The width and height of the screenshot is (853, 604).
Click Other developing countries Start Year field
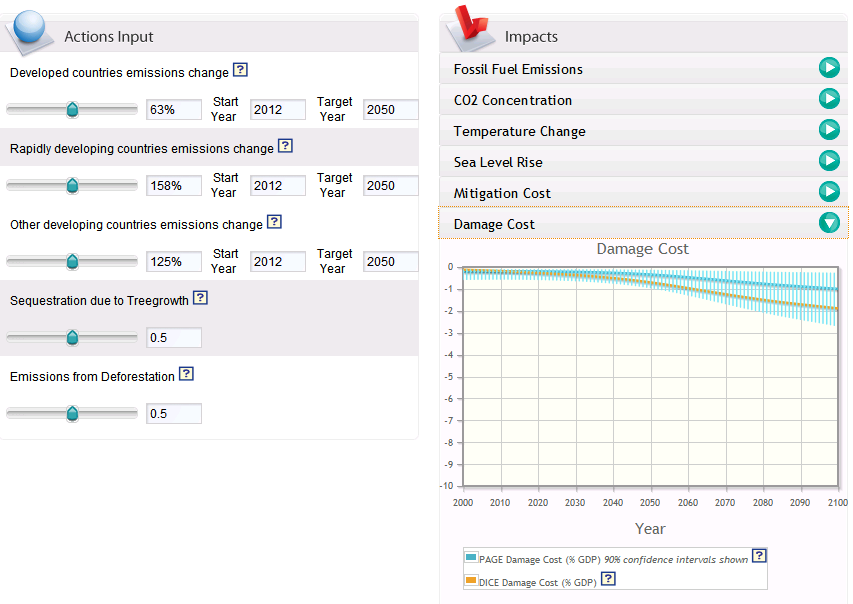pos(277,262)
